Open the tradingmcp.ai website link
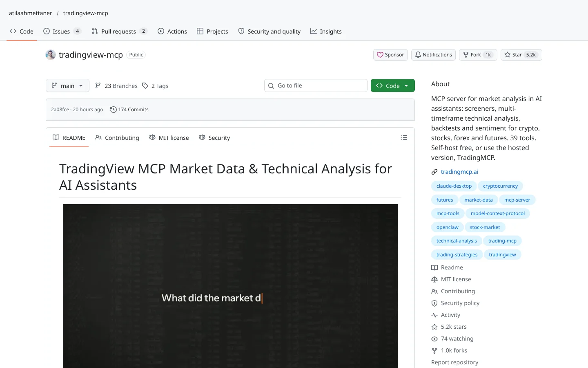 (x=459, y=172)
